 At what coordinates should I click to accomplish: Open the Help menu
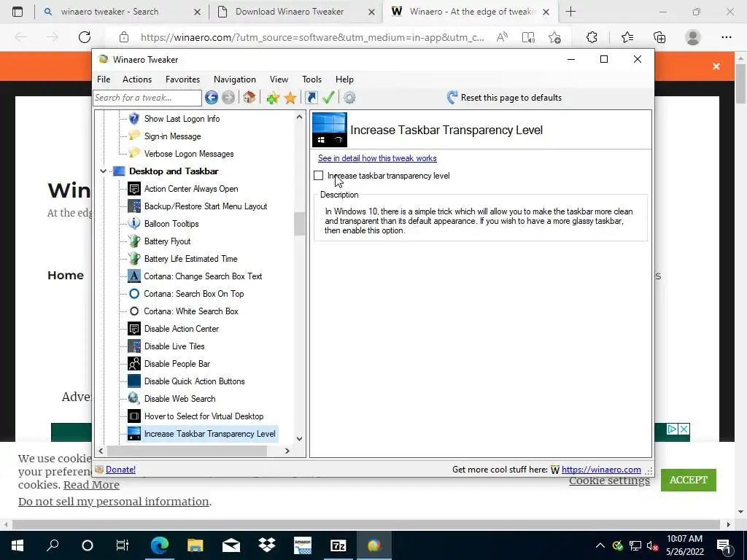pyautogui.click(x=344, y=79)
